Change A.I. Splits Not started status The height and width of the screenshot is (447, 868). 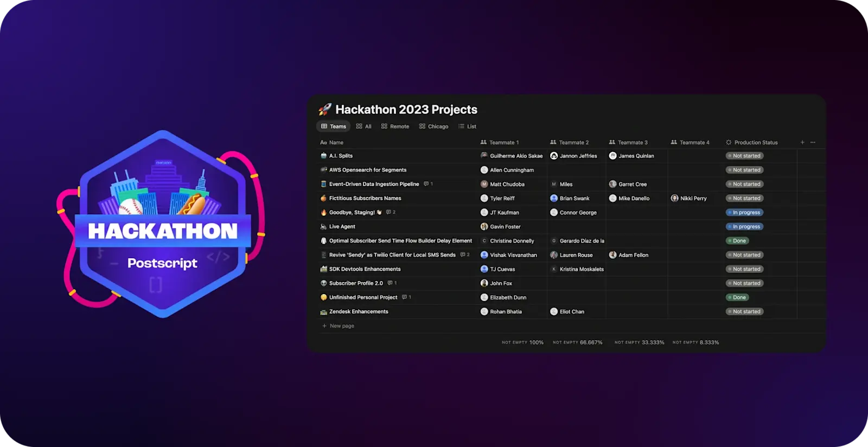(x=745, y=156)
